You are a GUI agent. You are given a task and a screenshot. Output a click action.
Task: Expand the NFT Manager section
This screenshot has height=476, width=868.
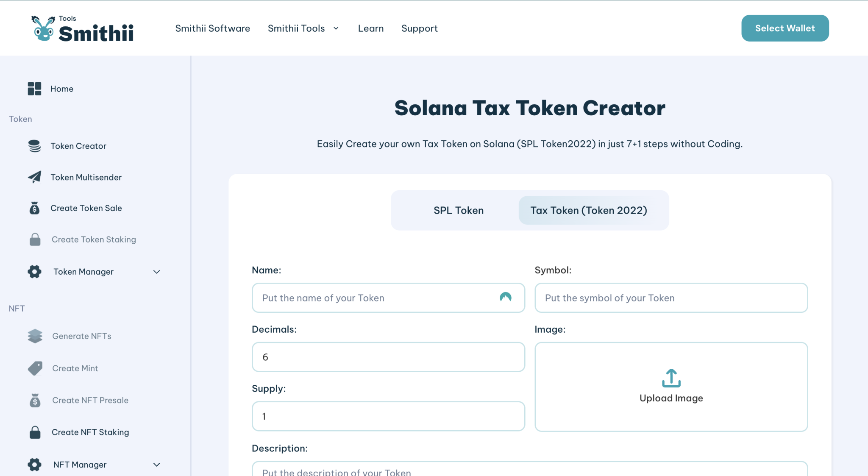click(156, 465)
